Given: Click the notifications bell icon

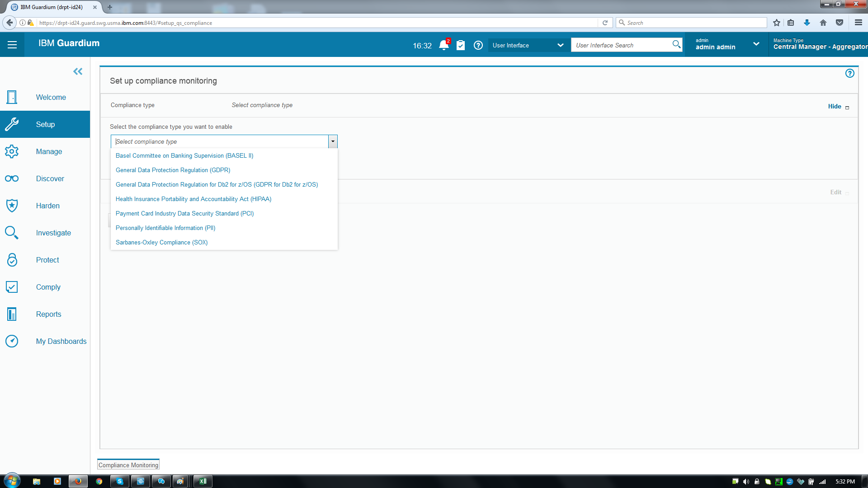Looking at the screenshot, I should click(x=443, y=45).
